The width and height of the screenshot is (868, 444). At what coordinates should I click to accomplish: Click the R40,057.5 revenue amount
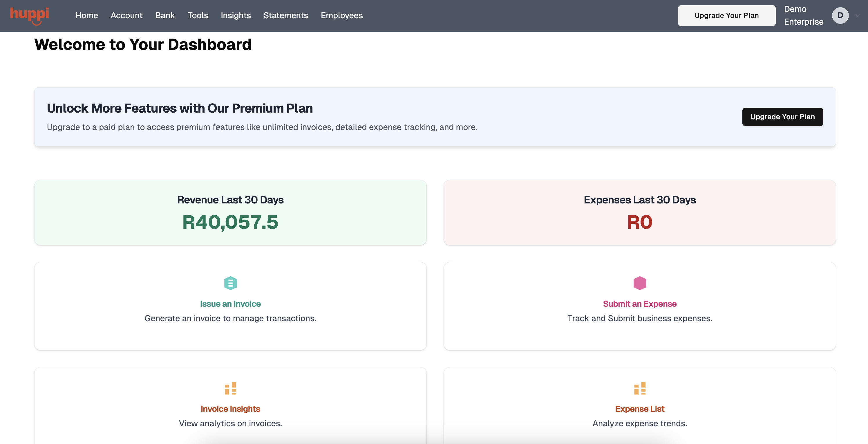coord(230,222)
